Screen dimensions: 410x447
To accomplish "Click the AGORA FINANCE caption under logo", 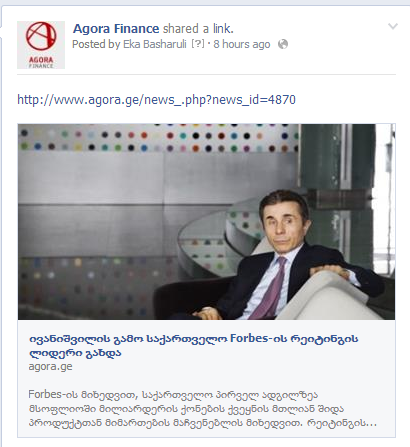I will (41, 62).
